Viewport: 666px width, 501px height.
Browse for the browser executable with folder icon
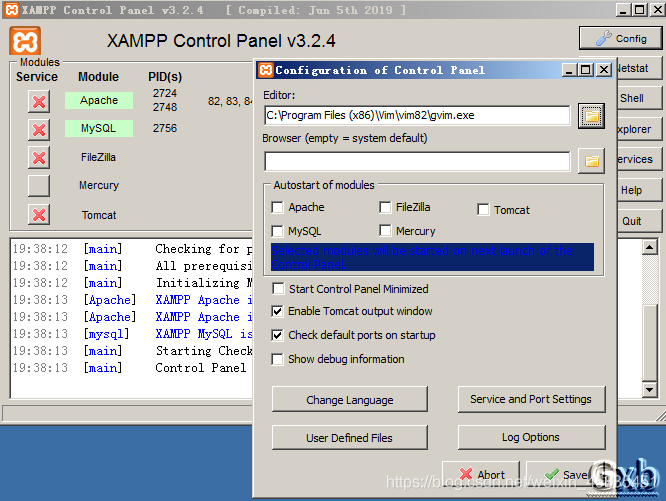click(x=591, y=161)
